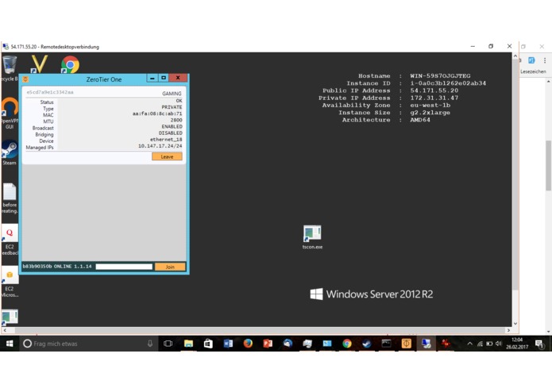Screen dimensions: 552x392
Task: Click the Remote Desktop vertical scrollbar track
Action: click(x=515, y=190)
